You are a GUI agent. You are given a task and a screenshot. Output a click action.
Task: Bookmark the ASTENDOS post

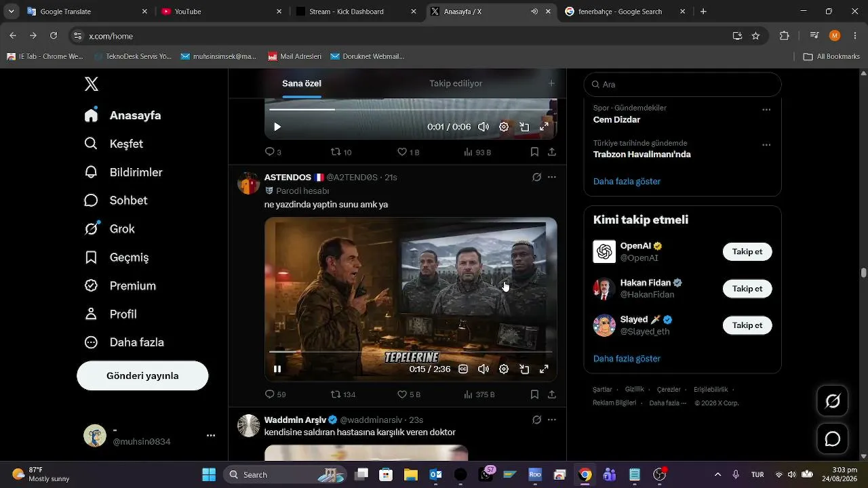[x=534, y=394]
